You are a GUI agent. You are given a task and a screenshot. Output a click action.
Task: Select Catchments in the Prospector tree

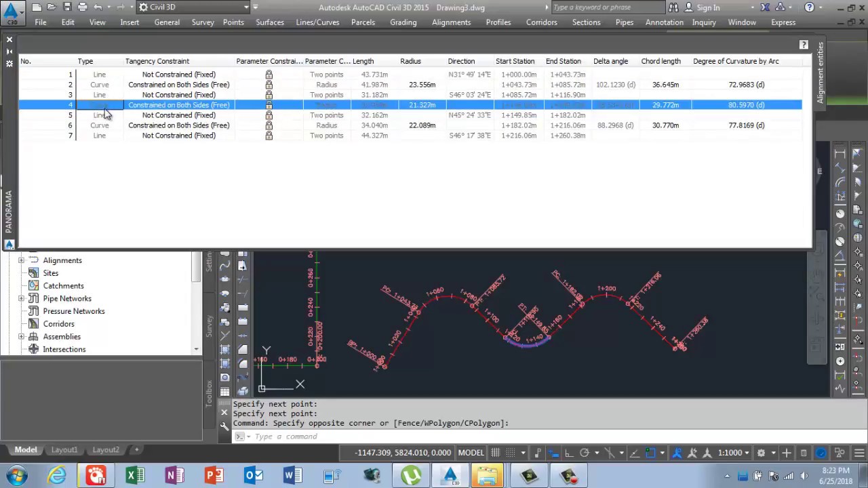click(64, 286)
